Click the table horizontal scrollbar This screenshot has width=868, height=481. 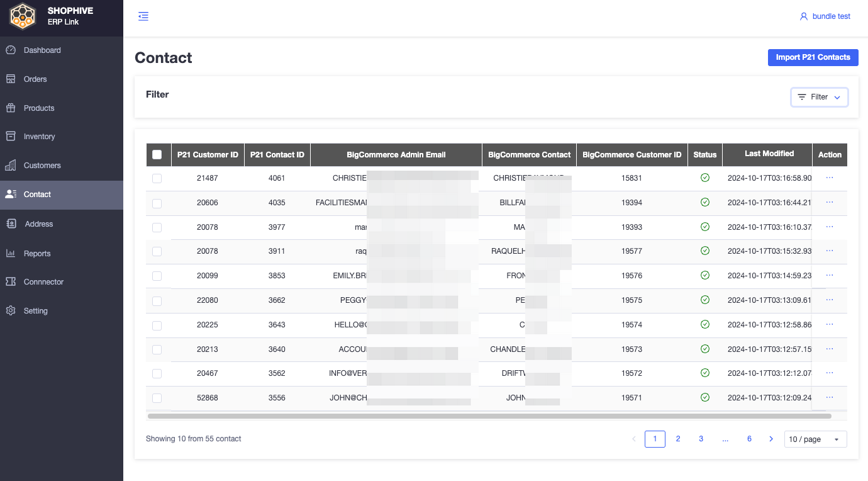coord(489,416)
